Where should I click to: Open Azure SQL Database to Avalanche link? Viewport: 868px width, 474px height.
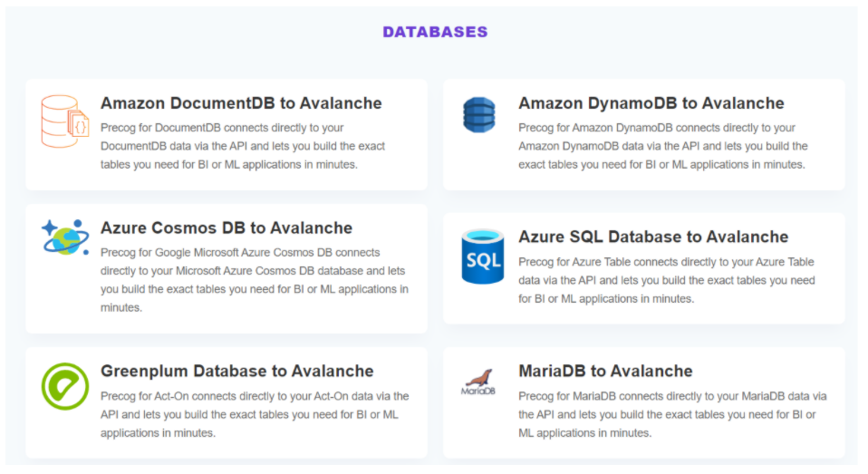click(653, 237)
